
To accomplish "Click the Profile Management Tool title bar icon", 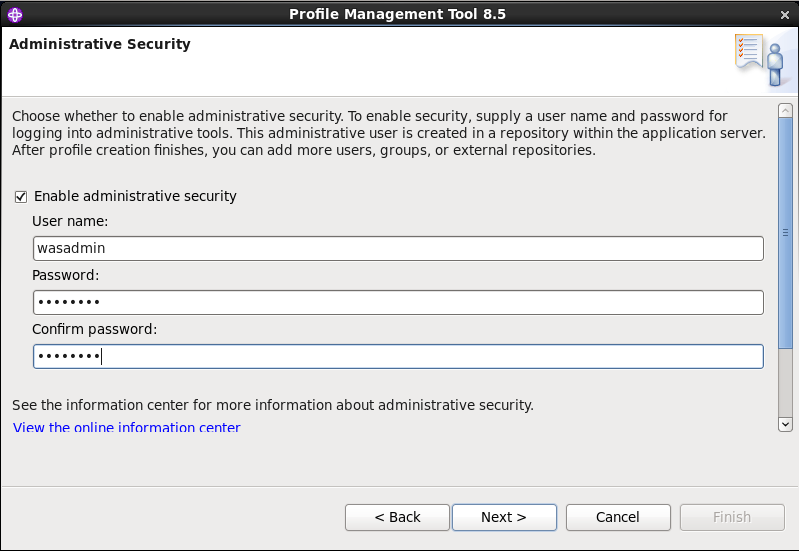I will pos(15,15).
